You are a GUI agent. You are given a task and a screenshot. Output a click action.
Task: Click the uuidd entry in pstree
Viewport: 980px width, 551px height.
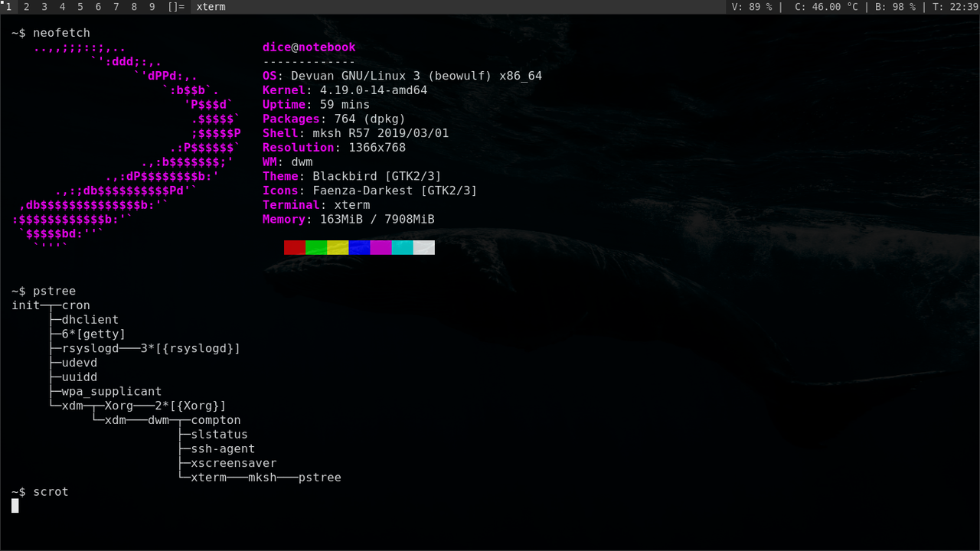[80, 377]
